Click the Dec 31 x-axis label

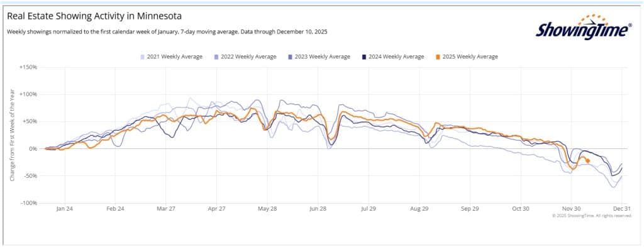coord(622,209)
